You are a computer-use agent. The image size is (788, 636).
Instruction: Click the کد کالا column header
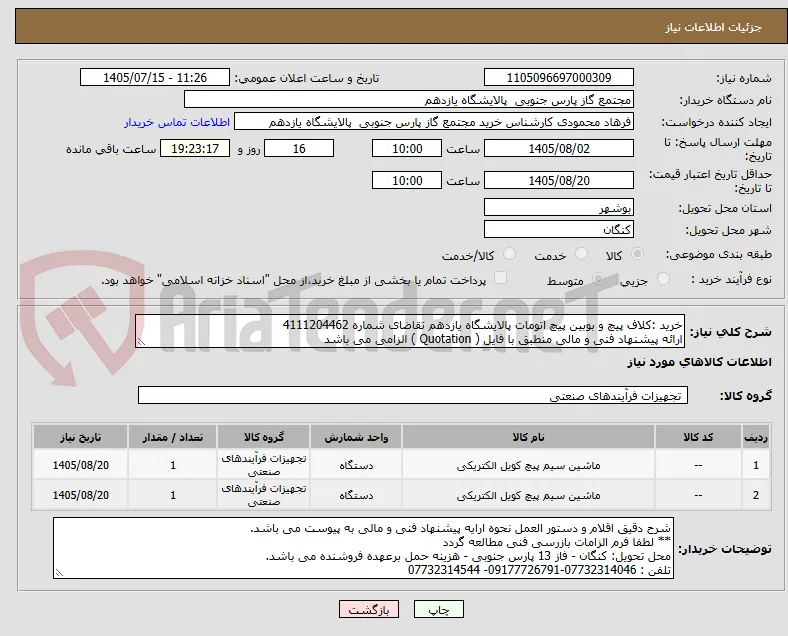point(698,437)
